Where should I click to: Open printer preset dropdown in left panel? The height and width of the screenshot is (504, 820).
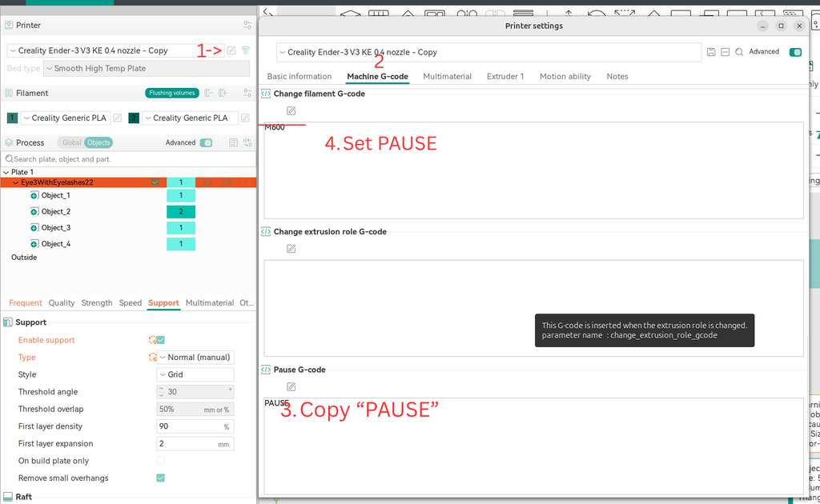pyautogui.click(x=115, y=50)
